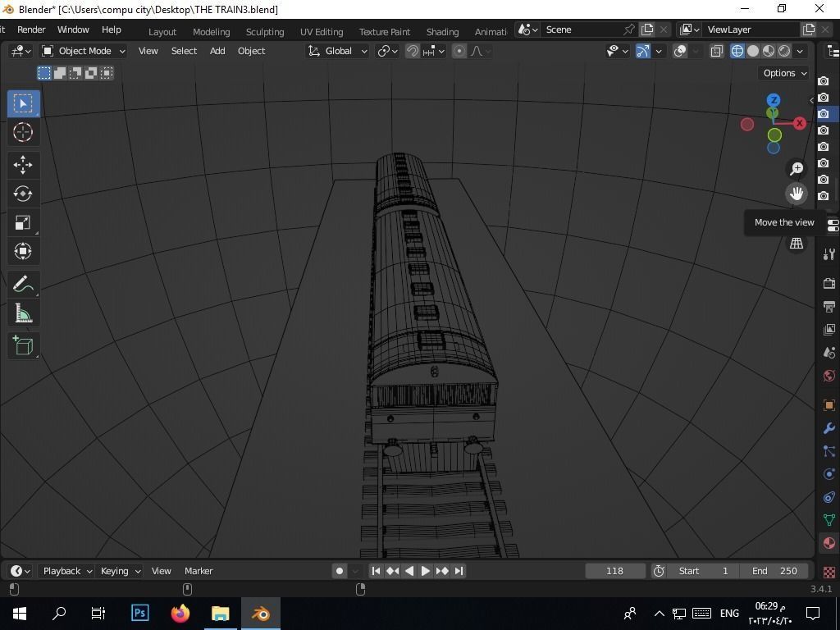The width and height of the screenshot is (840, 630).
Task: Open the Particles properties tab
Action: click(x=829, y=451)
